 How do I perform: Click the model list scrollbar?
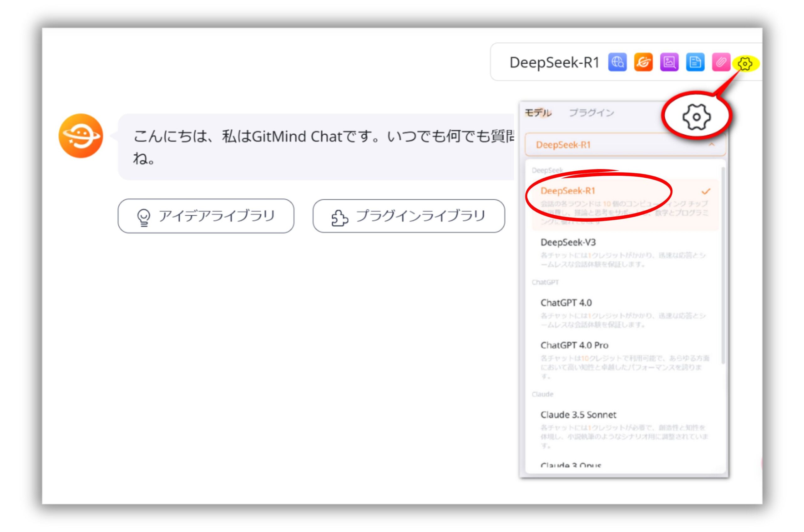click(723, 265)
